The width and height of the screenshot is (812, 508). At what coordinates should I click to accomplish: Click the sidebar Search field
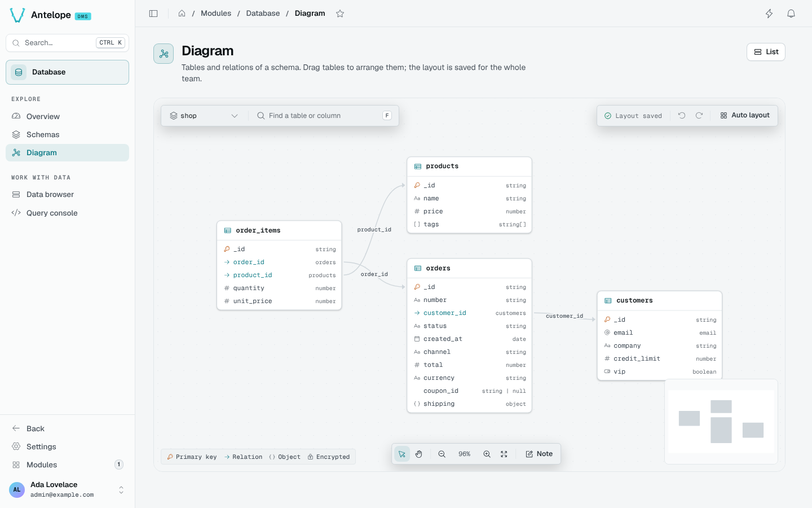(67, 43)
